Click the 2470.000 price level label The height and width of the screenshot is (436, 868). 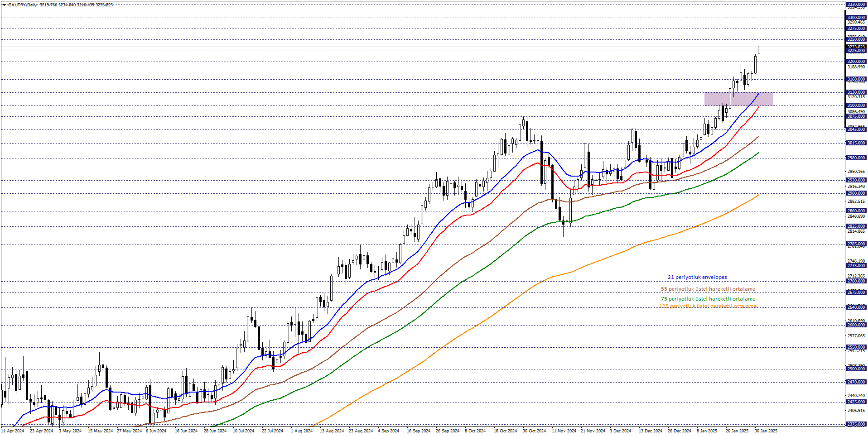856,382
